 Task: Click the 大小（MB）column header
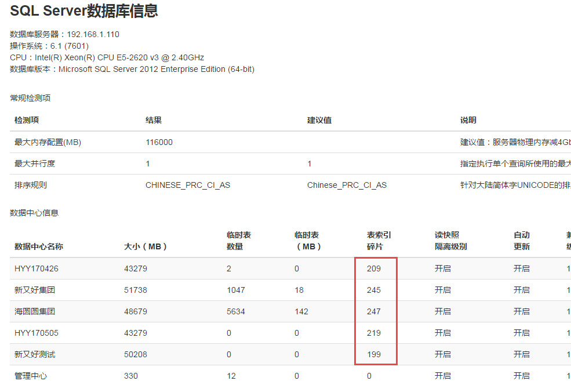pos(146,246)
